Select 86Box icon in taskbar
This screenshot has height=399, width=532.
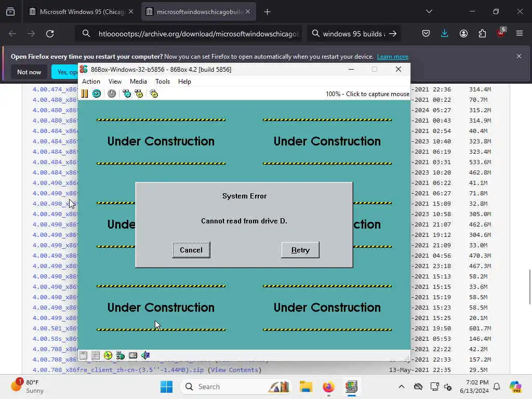351,387
